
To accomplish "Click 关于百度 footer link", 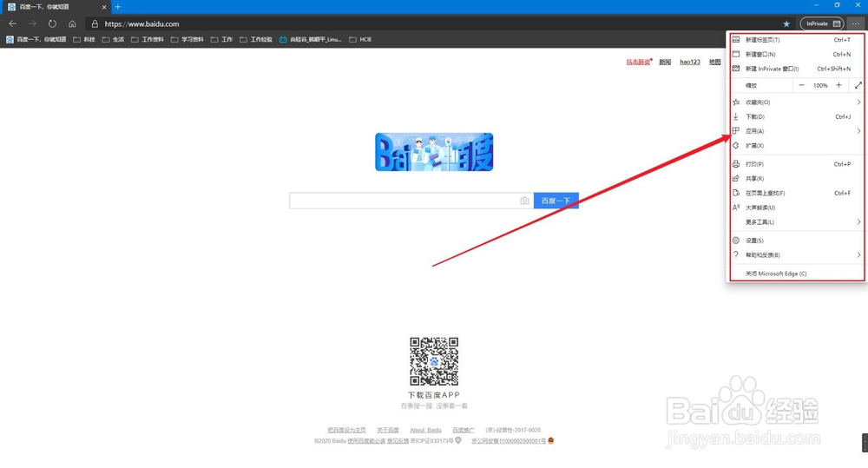I will tap(387, 430).
